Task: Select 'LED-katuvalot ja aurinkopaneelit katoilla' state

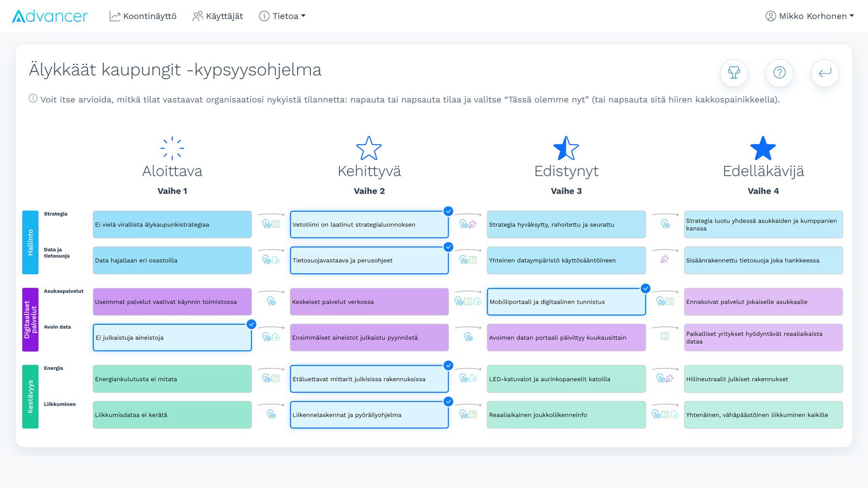Action: [566, 379]
